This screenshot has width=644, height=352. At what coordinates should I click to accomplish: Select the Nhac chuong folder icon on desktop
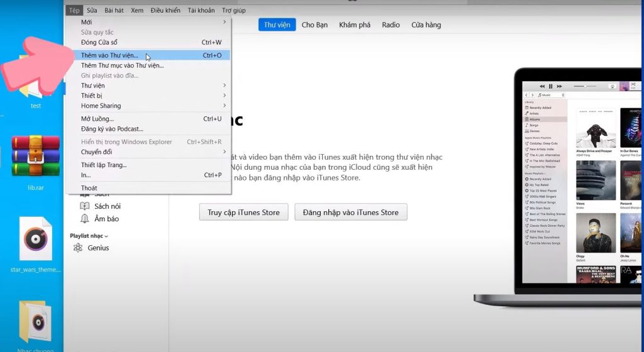coord(35,322)
